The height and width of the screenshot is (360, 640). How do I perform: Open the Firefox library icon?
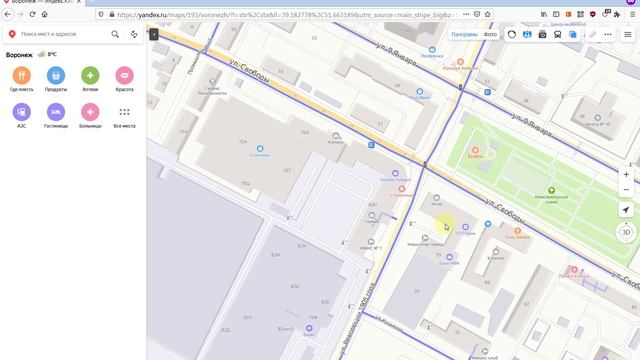[544, 14]
